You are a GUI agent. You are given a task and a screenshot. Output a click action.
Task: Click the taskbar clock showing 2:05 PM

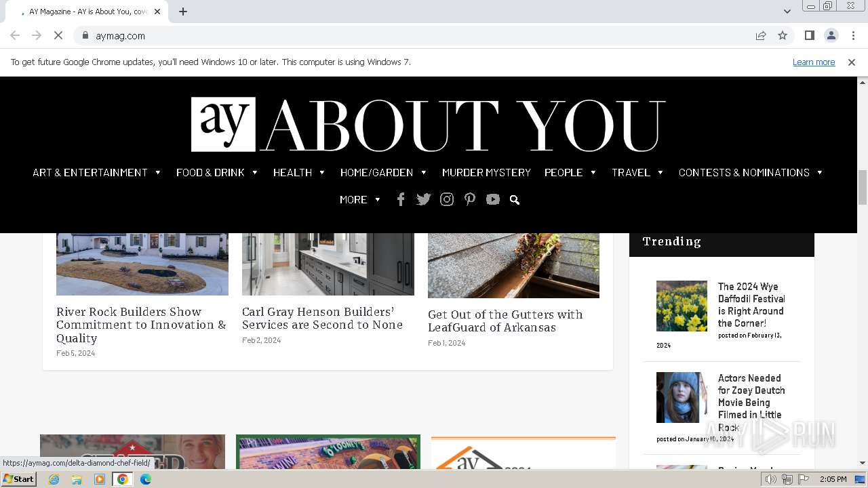click(x=833, y=479)
